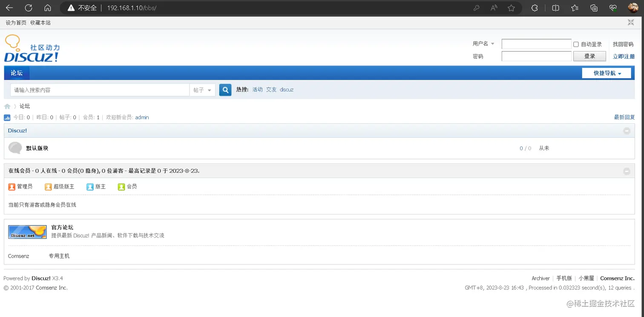This screenshot has height=317, width=644.
Task: Focus the username input field
Action: pyautogui.click(x=536, y=44)
